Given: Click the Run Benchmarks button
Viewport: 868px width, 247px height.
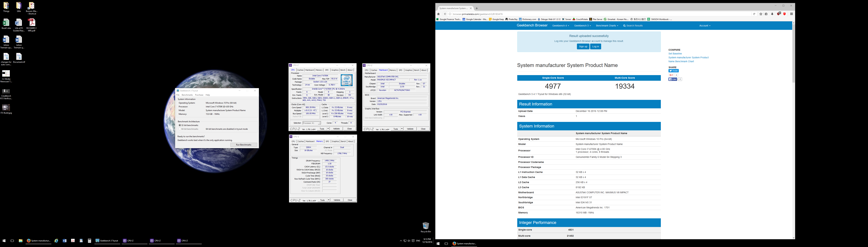Looking at the screenshot, I should click(244, 145).
